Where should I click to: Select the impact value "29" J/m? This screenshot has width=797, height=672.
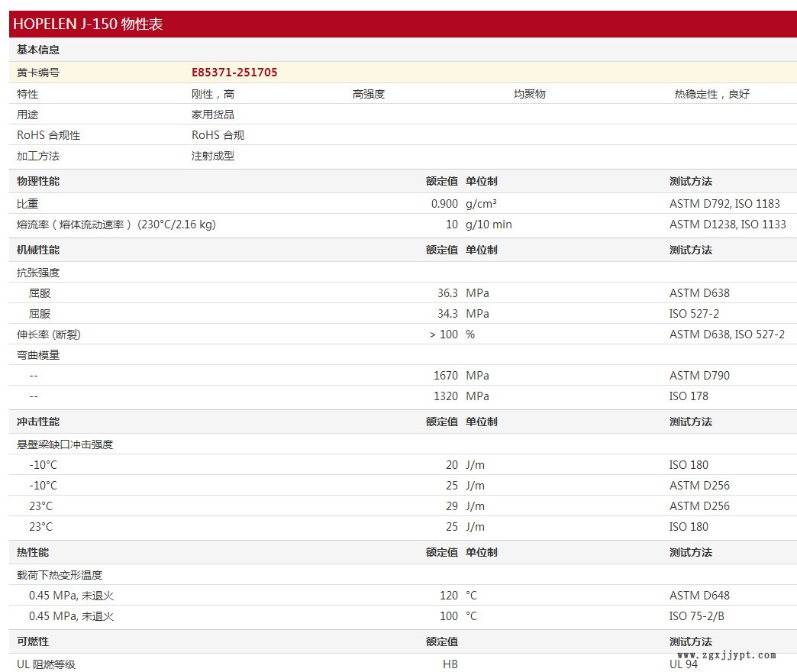453,506
